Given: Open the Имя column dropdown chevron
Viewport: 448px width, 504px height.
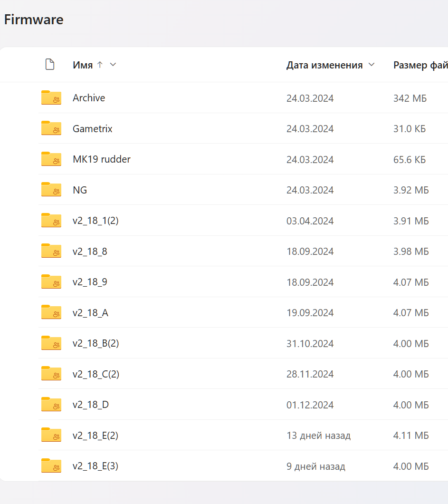Looking at the screenshot, I should pos(113,65).
